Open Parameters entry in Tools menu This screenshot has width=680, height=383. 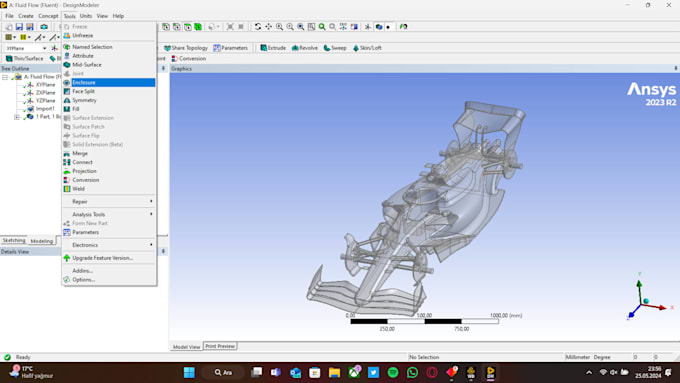point(109,232)
